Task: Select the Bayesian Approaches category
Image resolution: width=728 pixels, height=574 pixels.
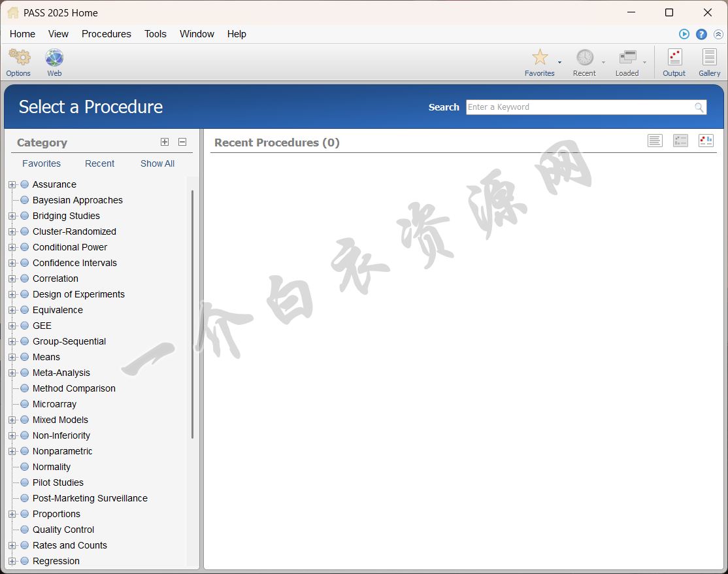Action: pos(77,200)
